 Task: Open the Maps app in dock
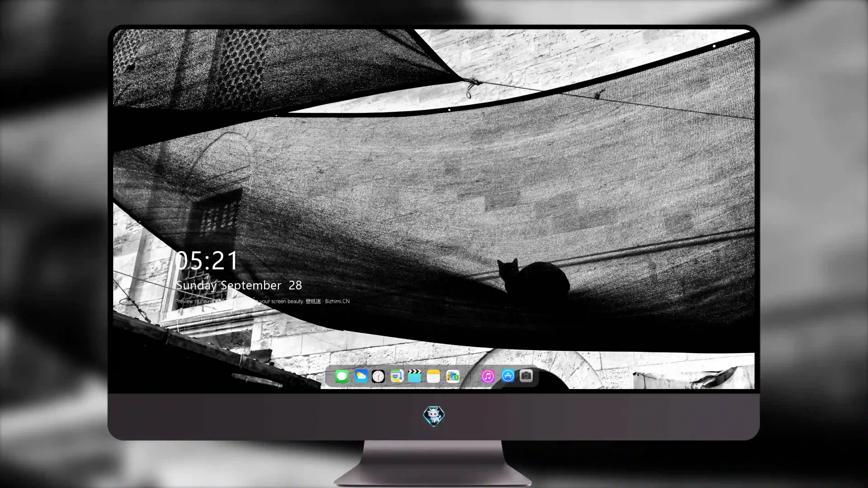point(397,376)
